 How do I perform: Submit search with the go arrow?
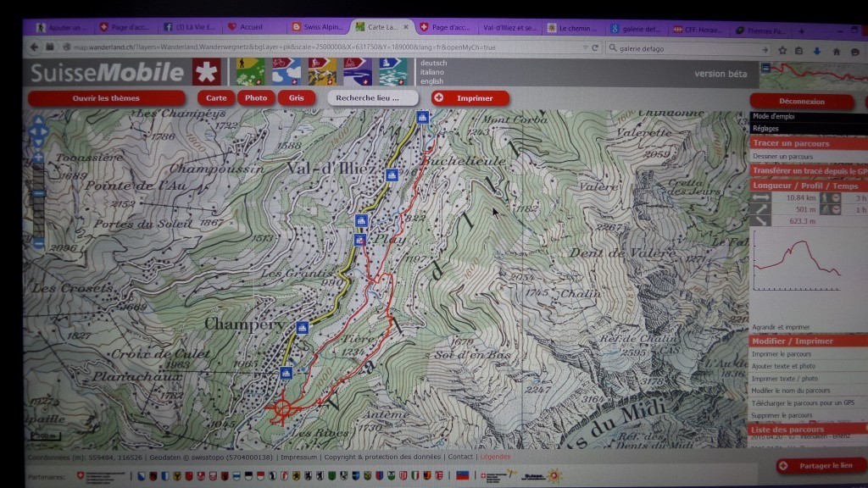click(765, 50)
